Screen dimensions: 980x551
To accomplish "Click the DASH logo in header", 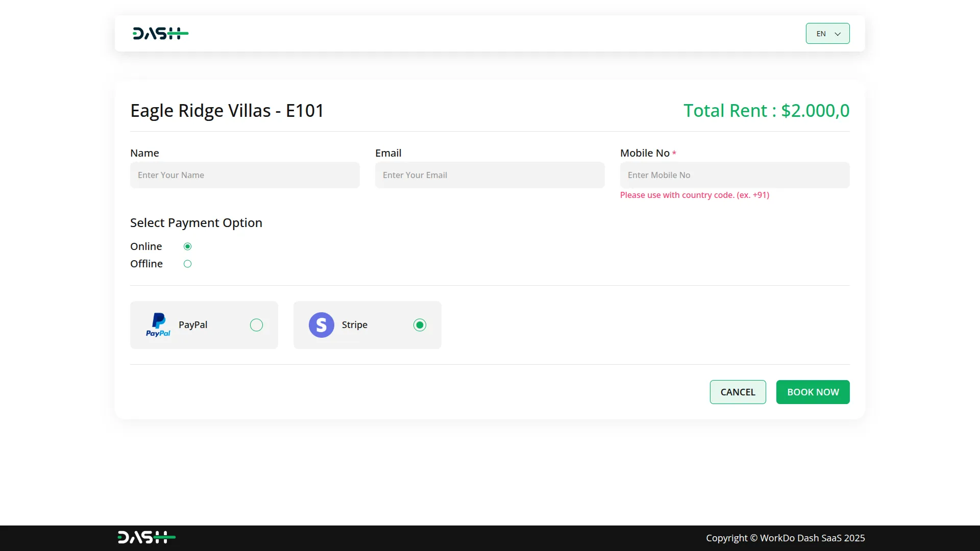I will coord(160,34).
